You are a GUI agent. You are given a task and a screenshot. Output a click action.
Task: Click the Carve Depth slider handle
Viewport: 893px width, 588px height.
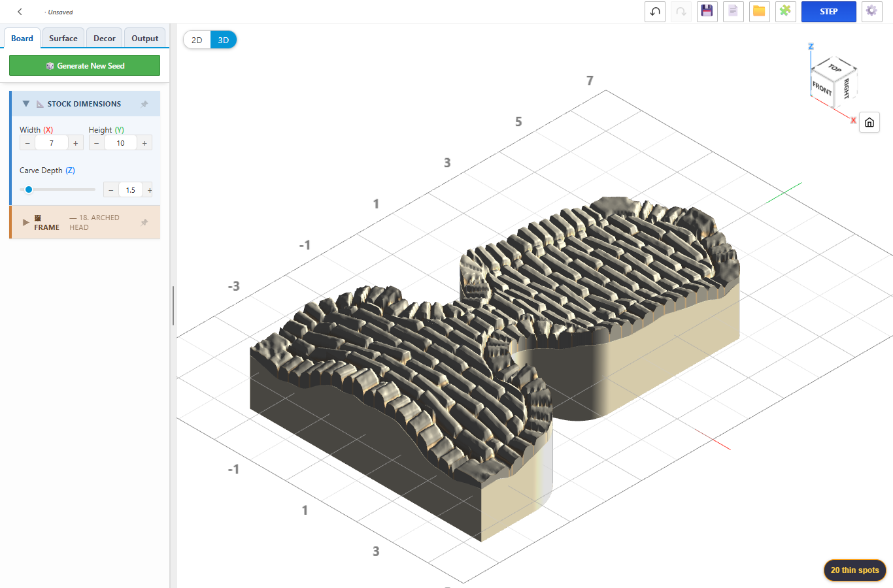29,189
